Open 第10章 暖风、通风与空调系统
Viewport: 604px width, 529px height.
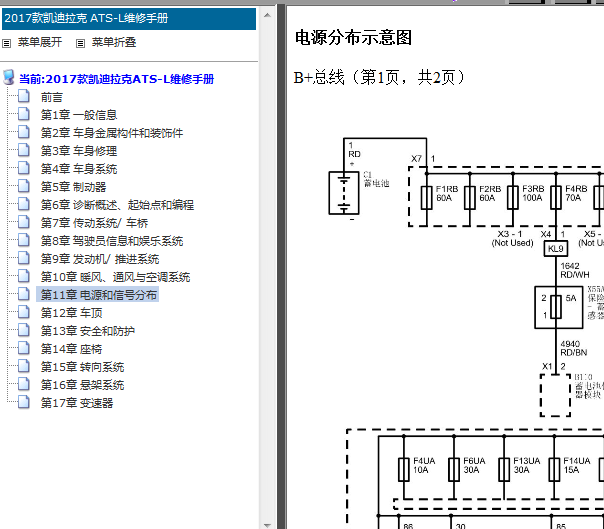click(x=115, y=277)
